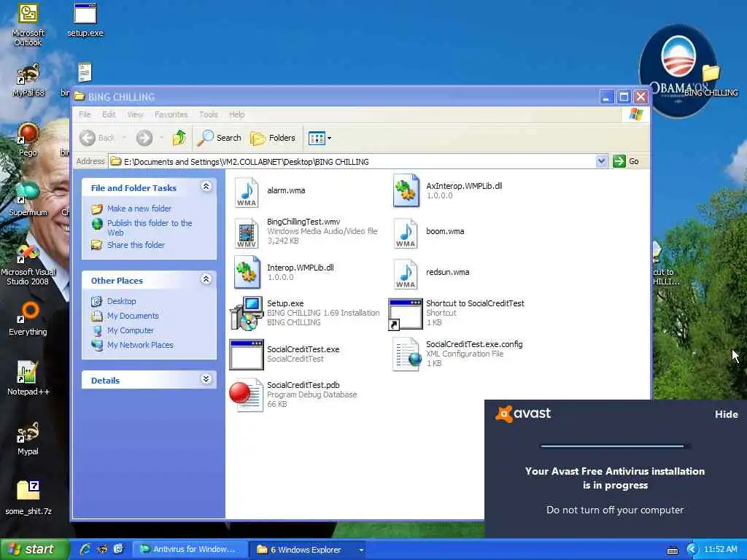Screen dimensions: 747x560
Task: Click Share this folder link
Action: coord(136,245)
